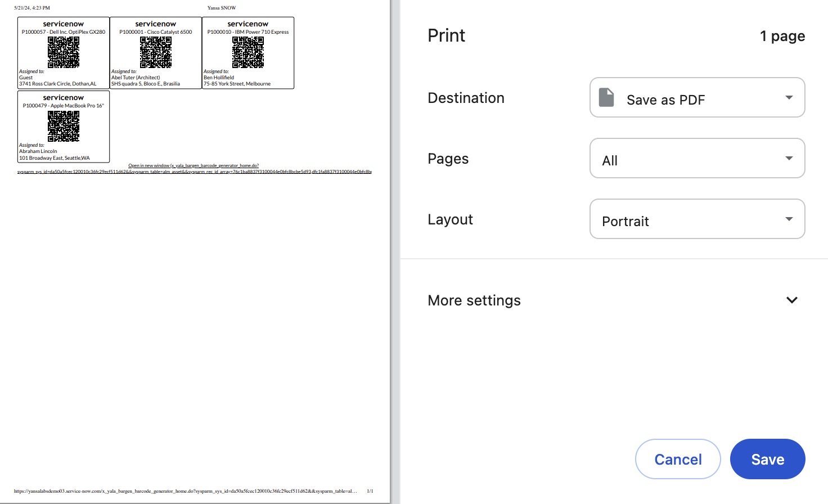Expand More settings chevron
This screenshot has width=828, height=504.
coord(791,300)
